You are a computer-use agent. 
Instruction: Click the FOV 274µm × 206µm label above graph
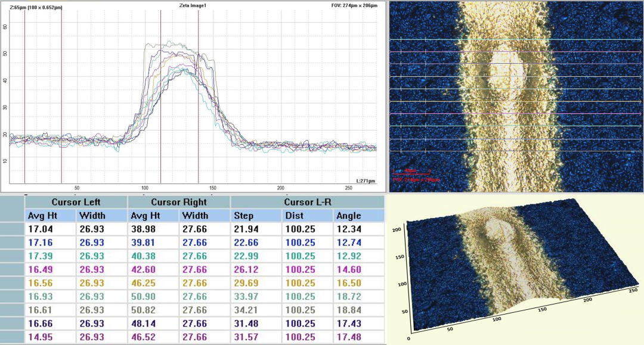pyautogui.click(x=354, y=6)
